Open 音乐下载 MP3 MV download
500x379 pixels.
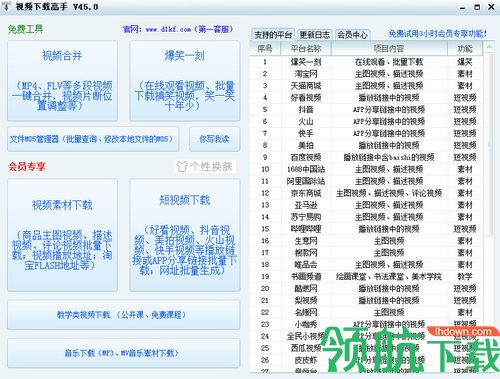pyautogui.click(x=124, y=353)
